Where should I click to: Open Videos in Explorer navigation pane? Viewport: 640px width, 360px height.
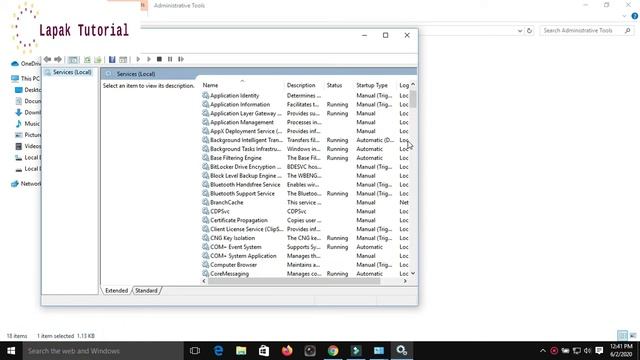pos(28,146)
